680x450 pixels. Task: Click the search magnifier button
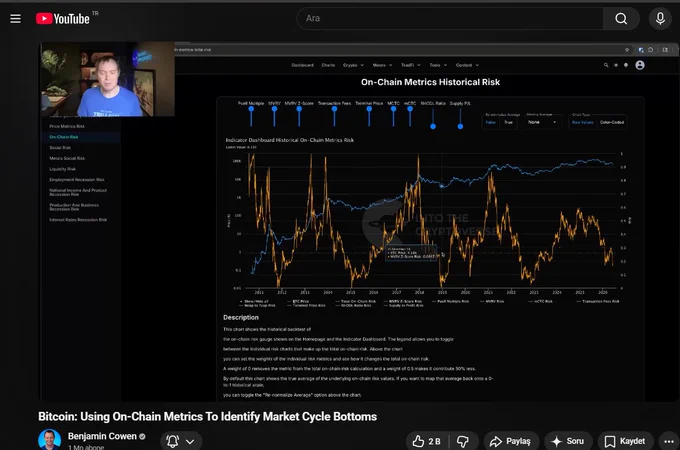pos(621,19)
